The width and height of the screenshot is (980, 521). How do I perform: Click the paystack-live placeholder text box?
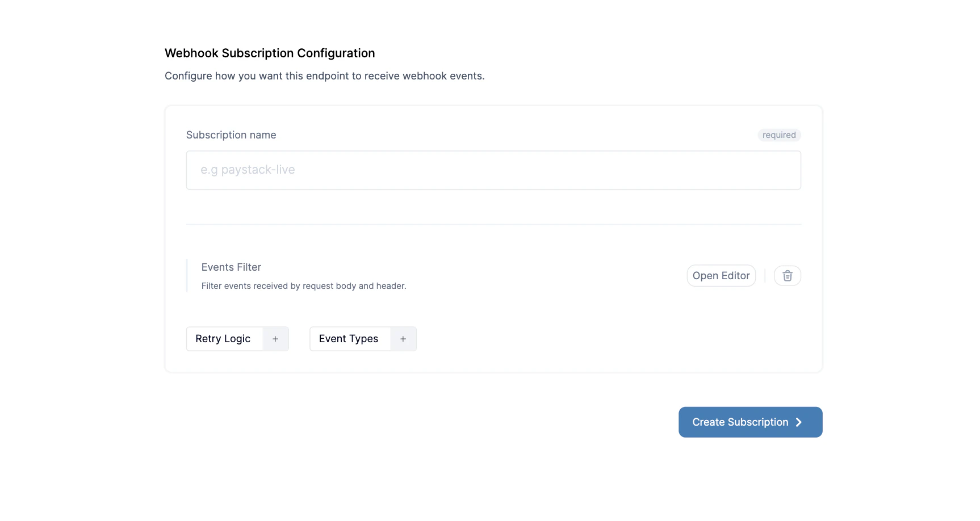click(493, 169)
